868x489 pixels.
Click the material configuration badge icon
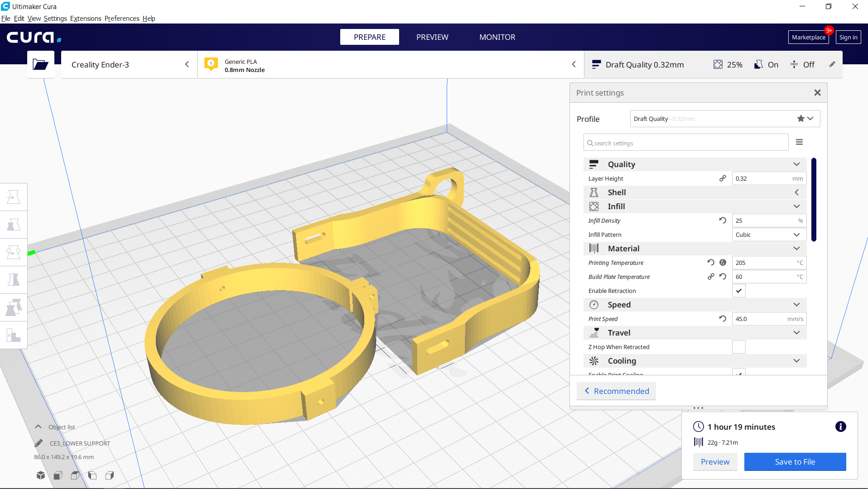[211, 64]
